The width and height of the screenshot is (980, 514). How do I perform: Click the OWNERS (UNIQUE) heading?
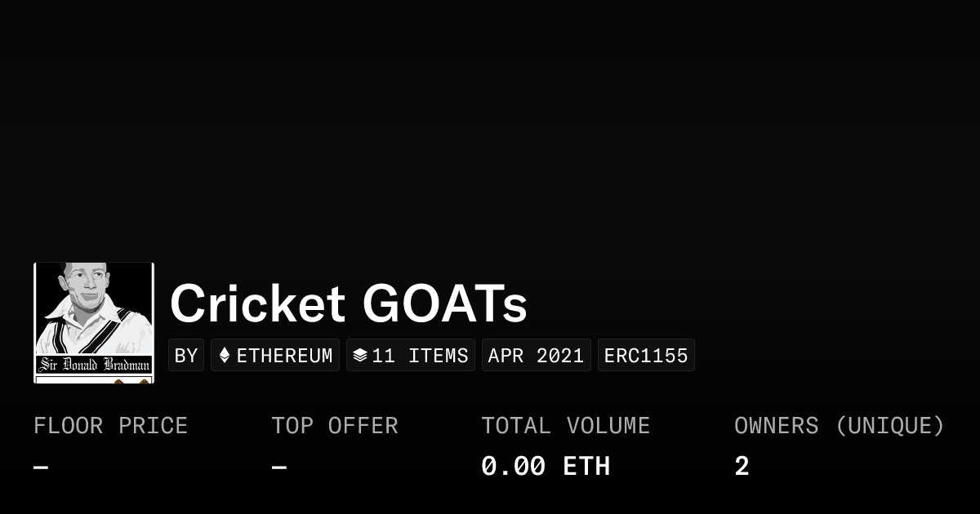839,426
